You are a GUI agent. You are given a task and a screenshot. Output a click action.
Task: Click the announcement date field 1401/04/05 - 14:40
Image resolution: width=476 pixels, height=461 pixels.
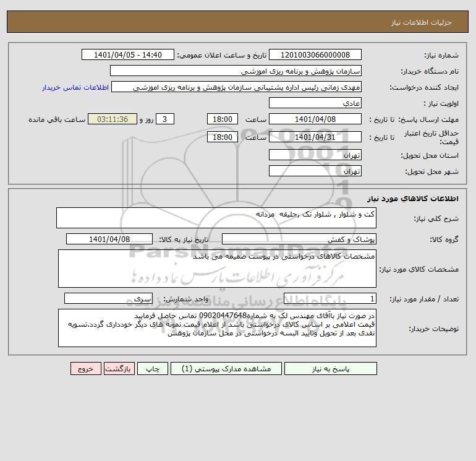click(x=128, y=54)
